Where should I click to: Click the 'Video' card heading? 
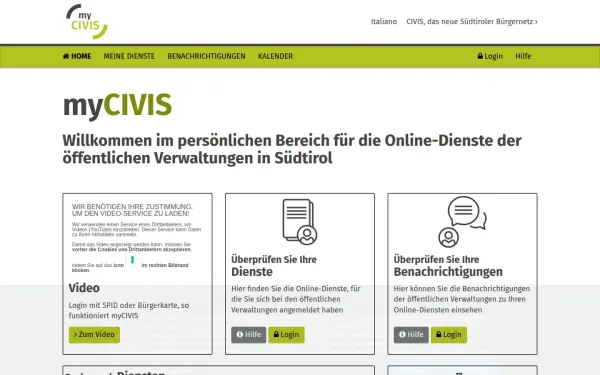(84, 288)
